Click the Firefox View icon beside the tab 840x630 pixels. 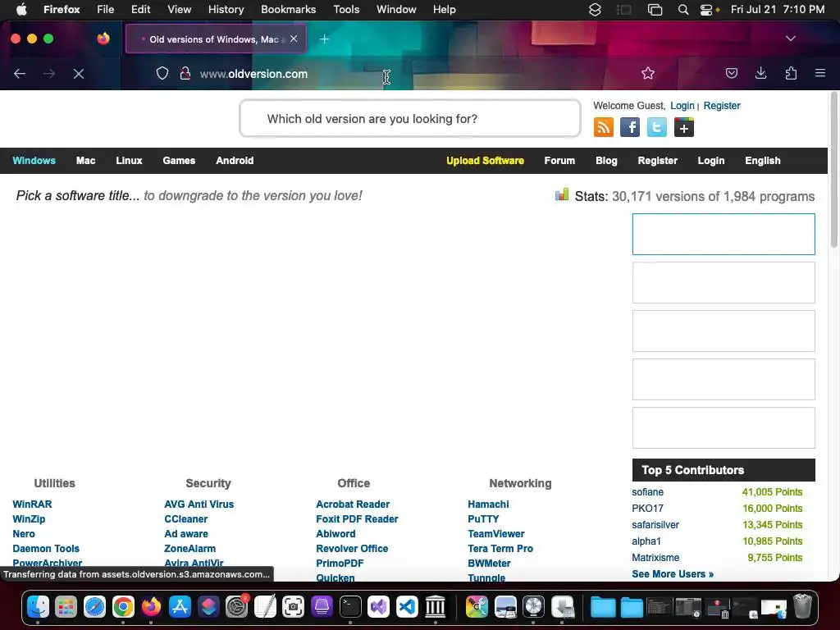point(103,39)
